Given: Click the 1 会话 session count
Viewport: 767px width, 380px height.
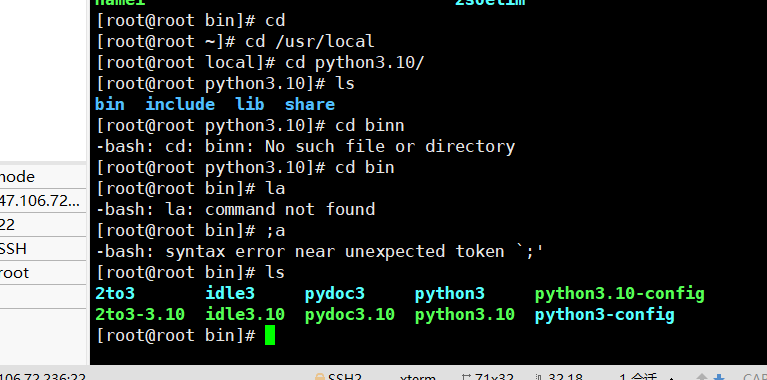Looking at the screenshot, I should point(638,377).
